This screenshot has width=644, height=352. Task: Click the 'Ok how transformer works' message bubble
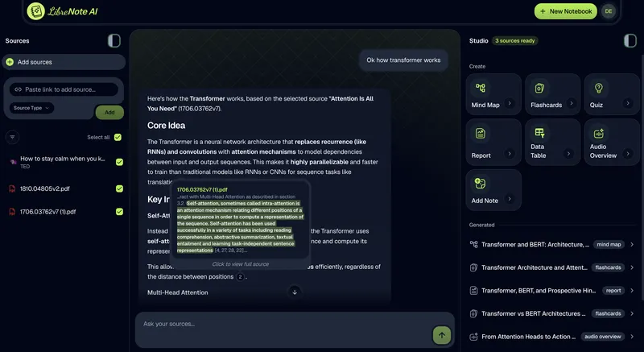coord(403,60)
